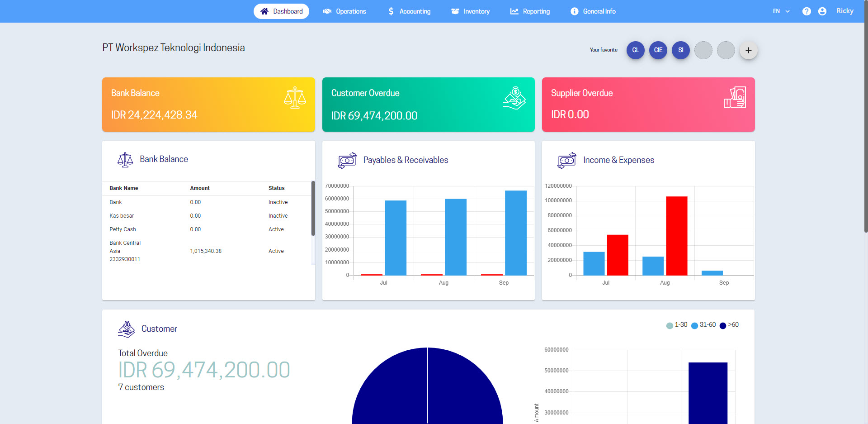Image resolution: width=868 pixels, height=424 pixels.
Task: Click the 7 customers text
Action: (x=141, y=387)
